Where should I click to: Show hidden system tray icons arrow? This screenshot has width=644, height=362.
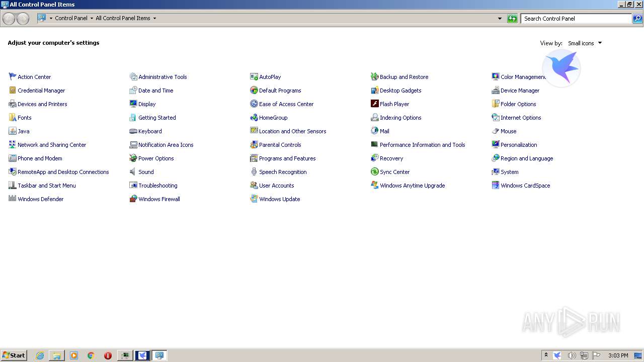tap(546, 355)
